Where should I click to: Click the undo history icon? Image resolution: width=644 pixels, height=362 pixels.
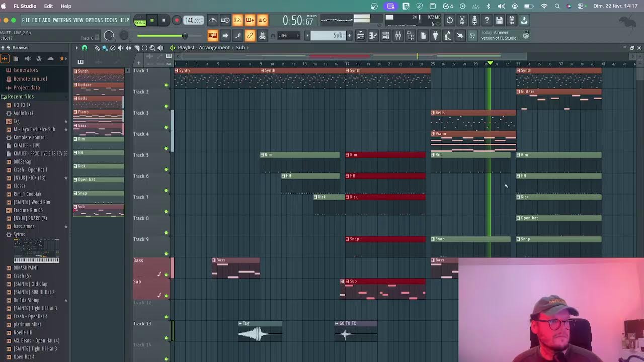(450, 20)
